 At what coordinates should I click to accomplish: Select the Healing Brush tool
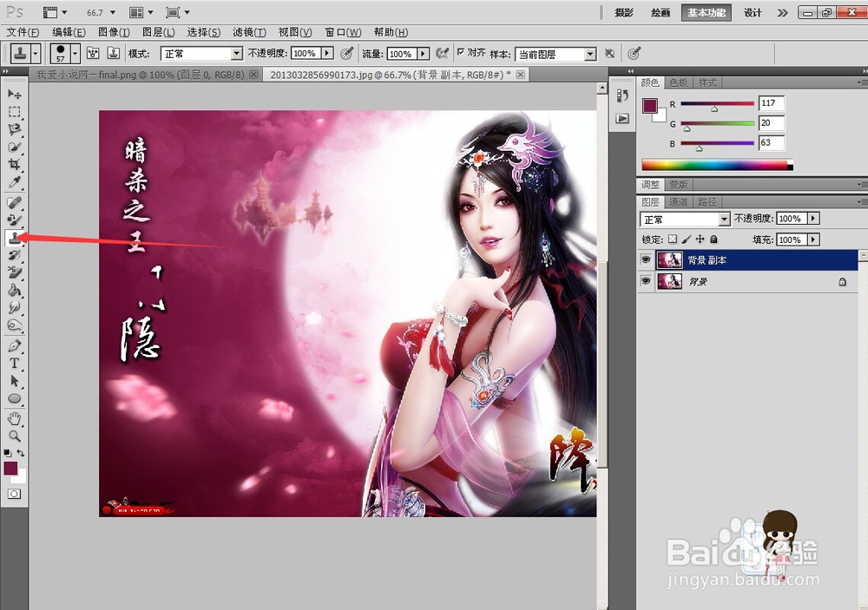tap(15, 202)
